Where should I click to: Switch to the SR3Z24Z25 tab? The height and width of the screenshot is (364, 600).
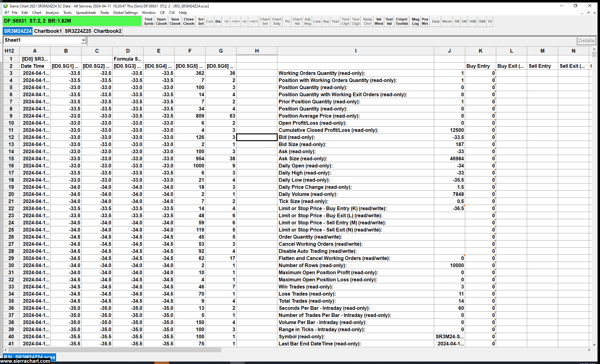tap(78, 31)
